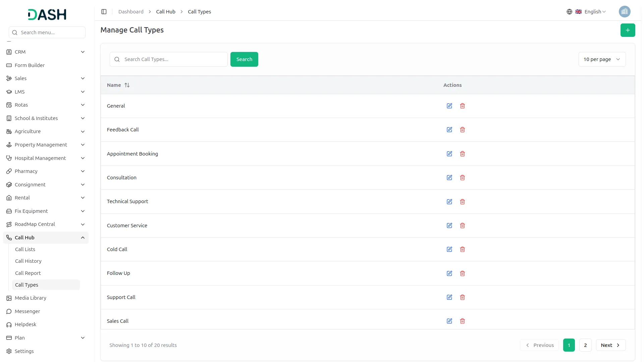
Task: Sort by Name column arrows
Action: click(x=127, y=85)
